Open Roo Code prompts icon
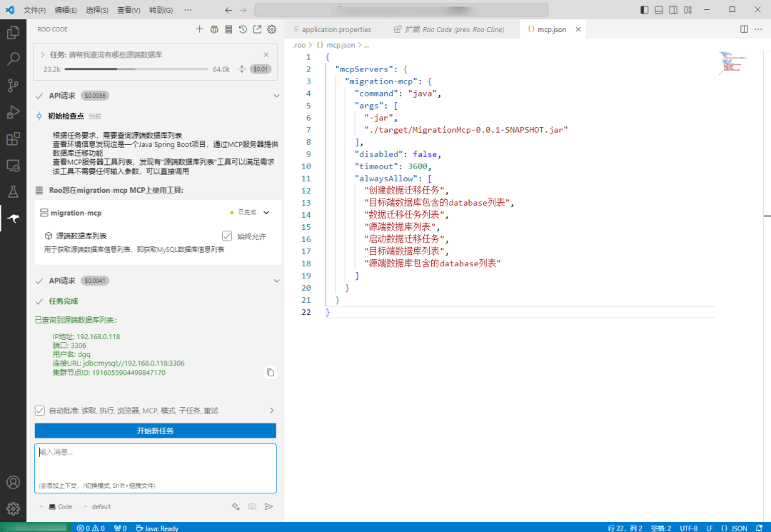 [214, 29]
